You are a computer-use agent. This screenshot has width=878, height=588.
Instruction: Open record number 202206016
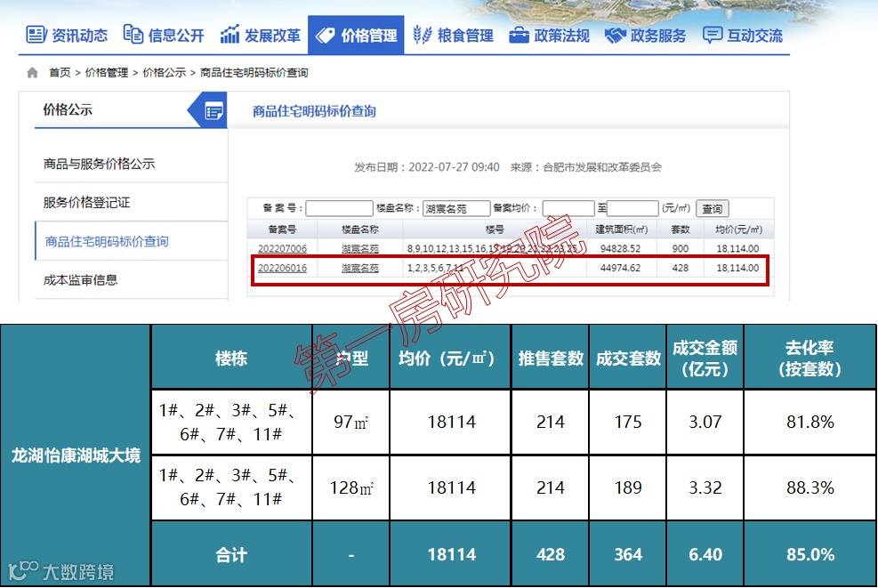(x=282, y=268)
